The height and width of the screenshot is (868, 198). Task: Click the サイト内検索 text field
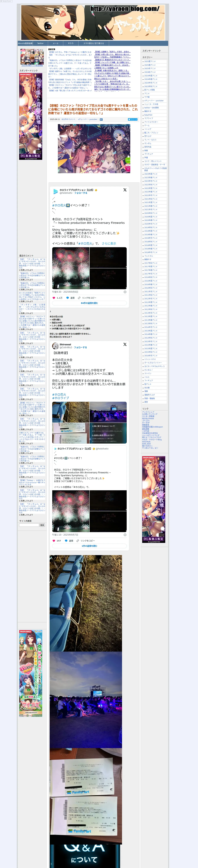pos(29,525)
